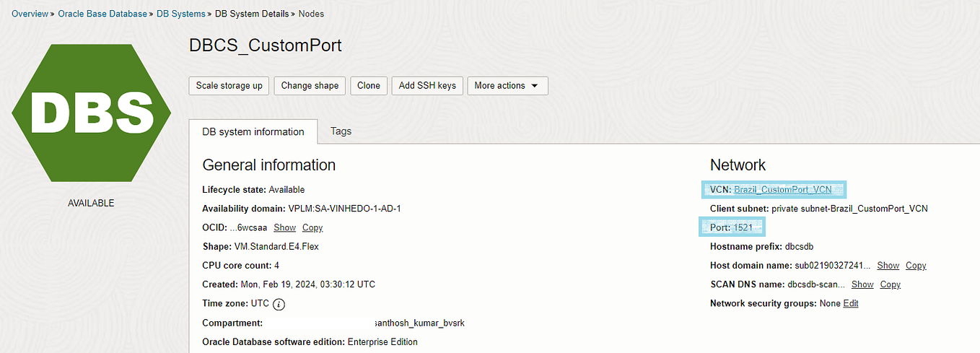Open the More actions dropdown
Screen dimensions: 980x353
point(507,85)
